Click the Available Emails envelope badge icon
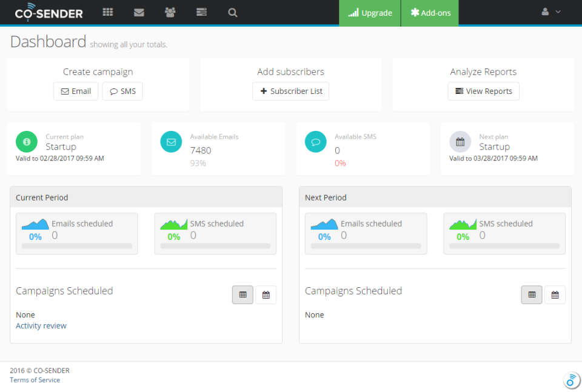The width and height of the screenshot is (582, 392). pos(171,142)
